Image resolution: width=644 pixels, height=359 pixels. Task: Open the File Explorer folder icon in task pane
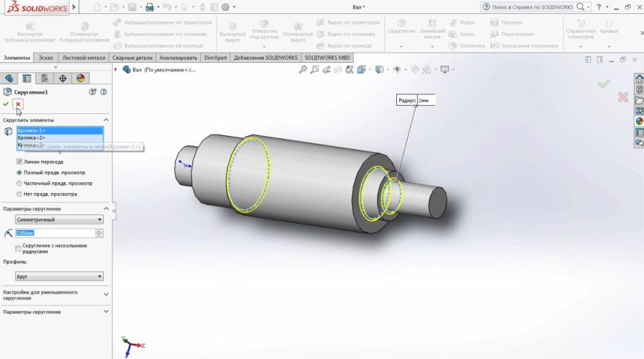point(639,100)
